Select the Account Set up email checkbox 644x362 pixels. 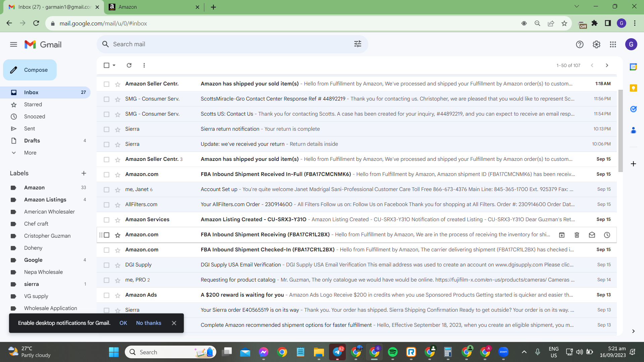(x=106, y=190)
